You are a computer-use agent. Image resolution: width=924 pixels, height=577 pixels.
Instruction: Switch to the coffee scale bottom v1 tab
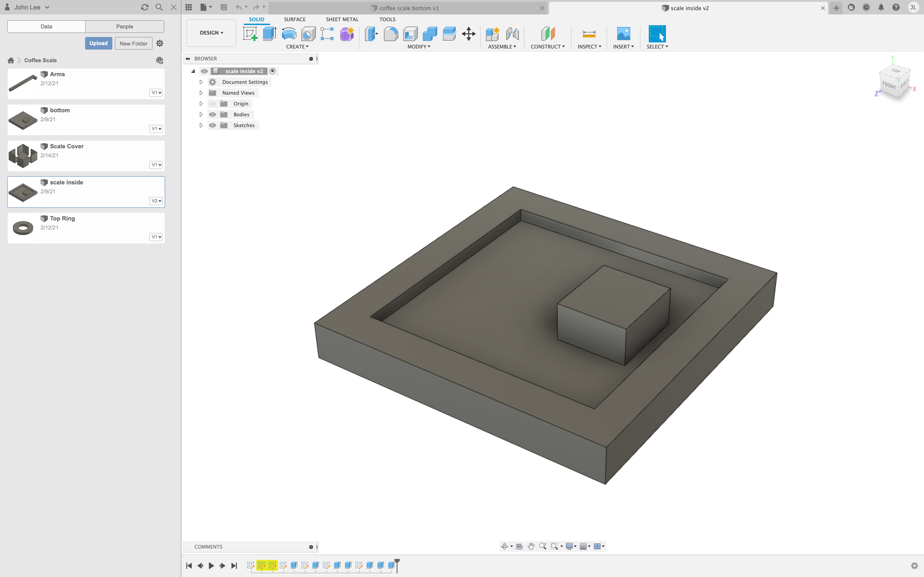pos(409,8)
